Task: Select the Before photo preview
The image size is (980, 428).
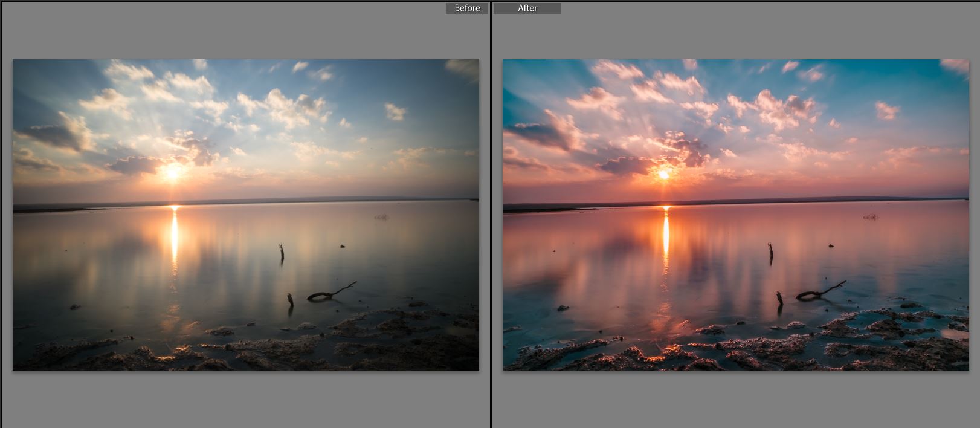Action: (245, 215)
